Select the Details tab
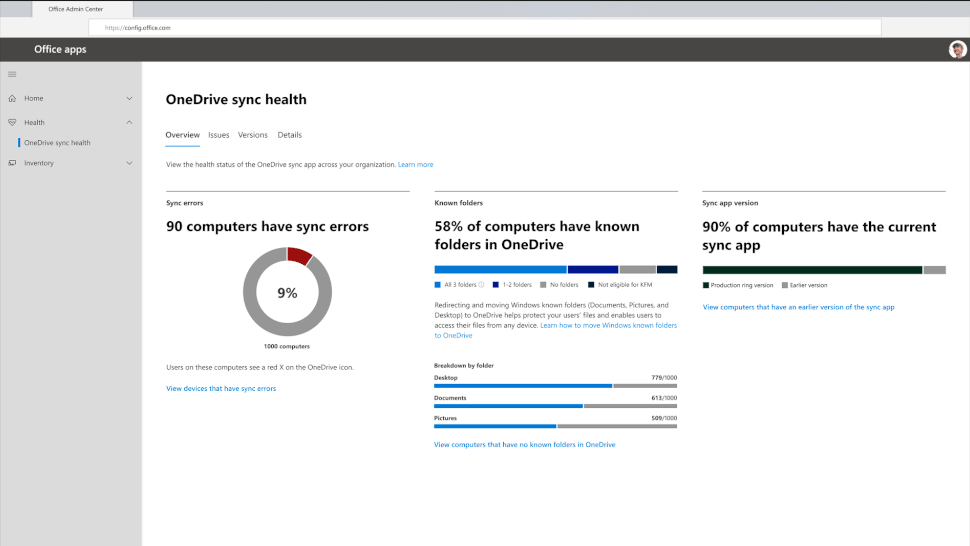Screen dimensions: 970x546 [289, 135]
